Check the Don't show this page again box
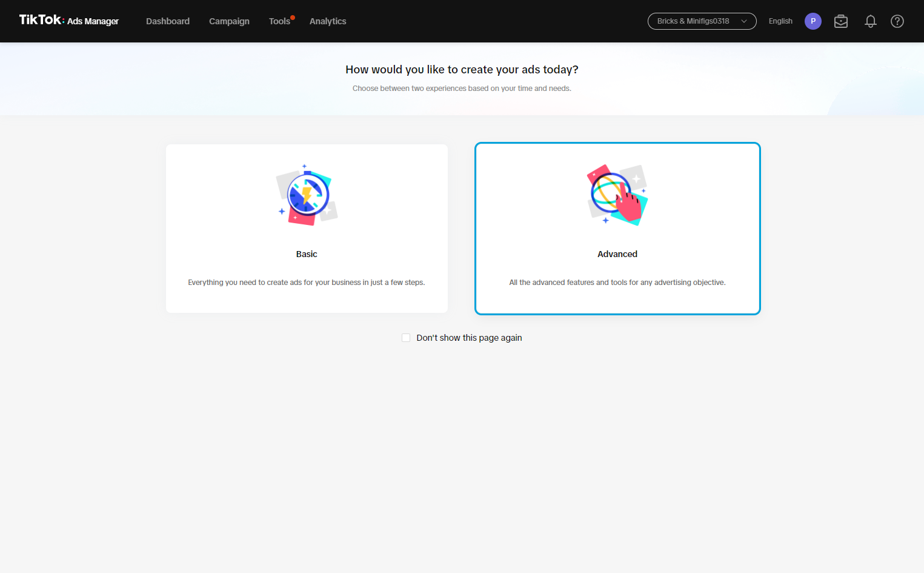924x573 pixels. 406,338
